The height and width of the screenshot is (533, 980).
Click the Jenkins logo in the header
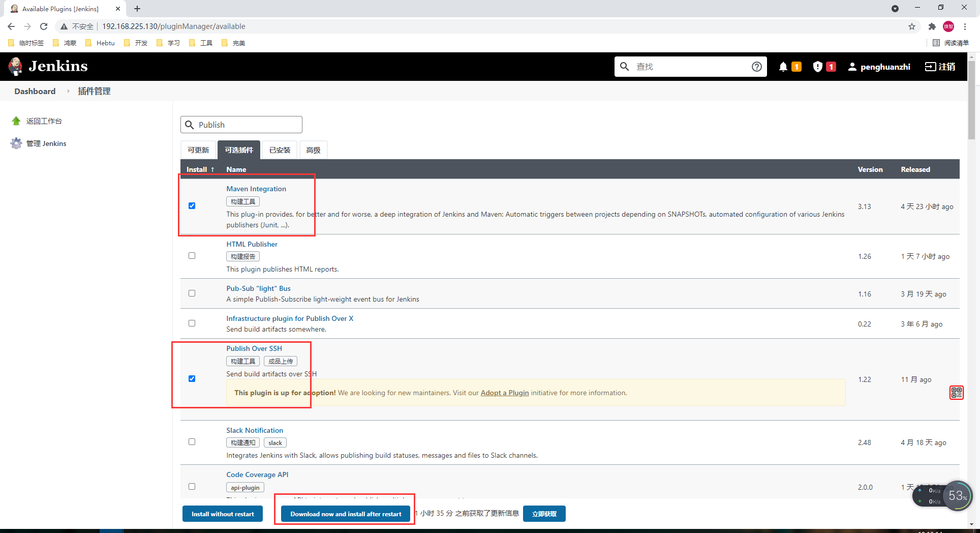pyautogui.click(x=48, y=66)
